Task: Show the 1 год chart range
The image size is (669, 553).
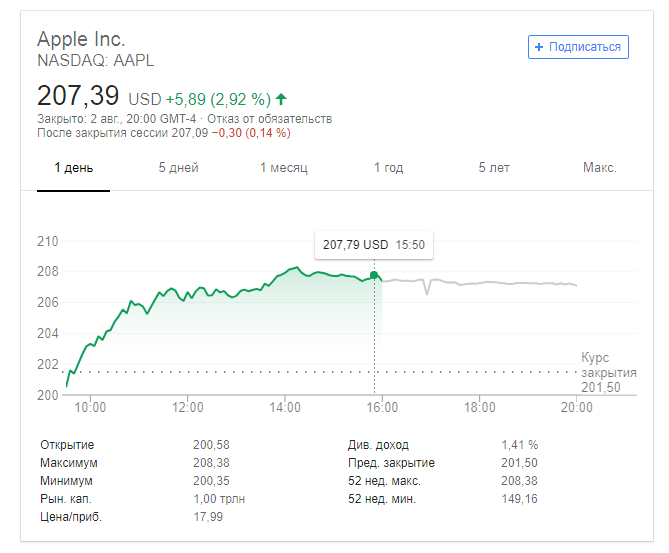Action: [389, 167]
